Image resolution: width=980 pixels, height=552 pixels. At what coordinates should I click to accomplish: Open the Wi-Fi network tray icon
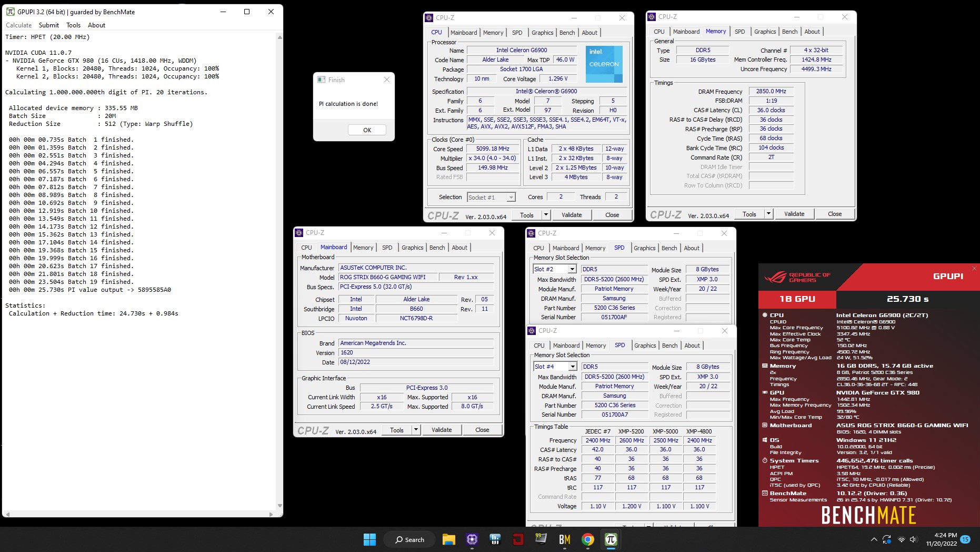(x=901, y=539)
